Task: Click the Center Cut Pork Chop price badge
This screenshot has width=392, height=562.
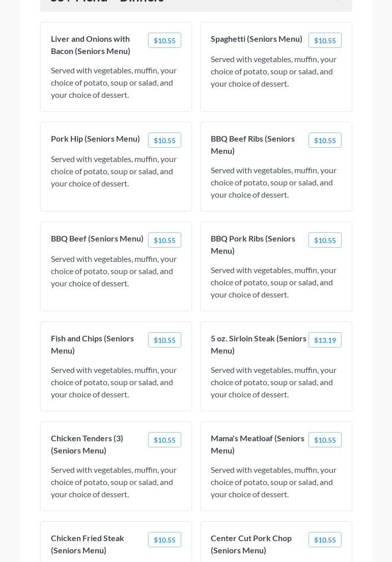Action: 325,540
